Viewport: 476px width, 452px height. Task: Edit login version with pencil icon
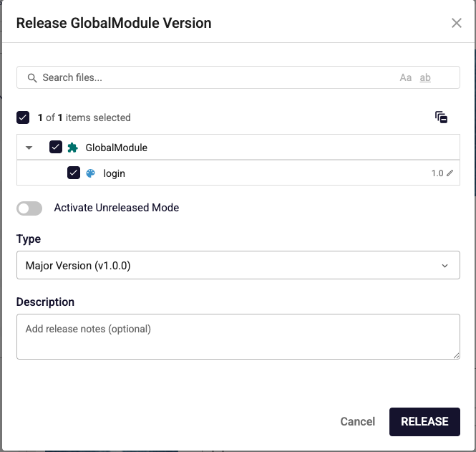tap(450, 173)
